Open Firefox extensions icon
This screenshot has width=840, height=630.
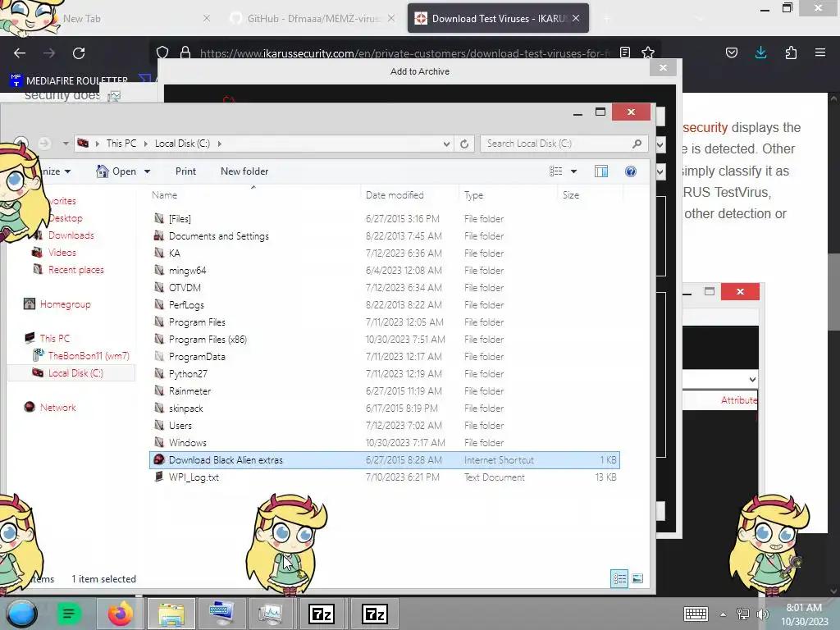click(791, 52)
